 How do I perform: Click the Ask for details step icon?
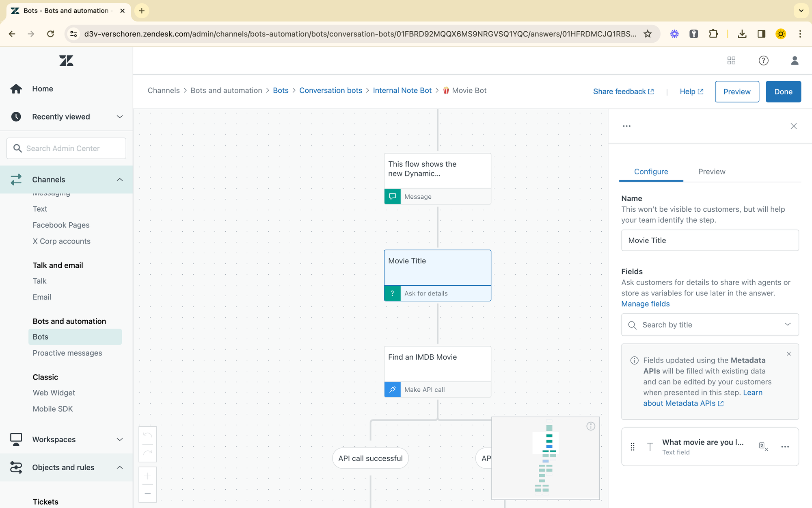click(392, 293)
